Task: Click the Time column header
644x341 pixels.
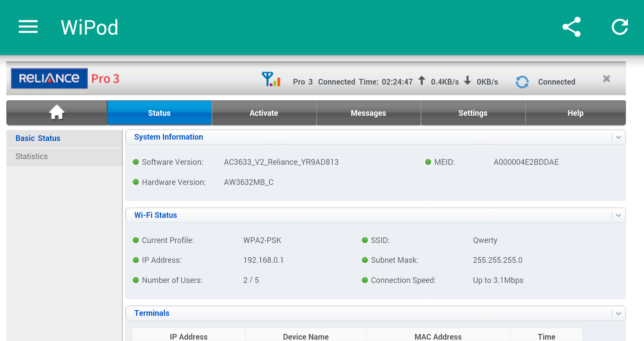Action: pos(546,337)
